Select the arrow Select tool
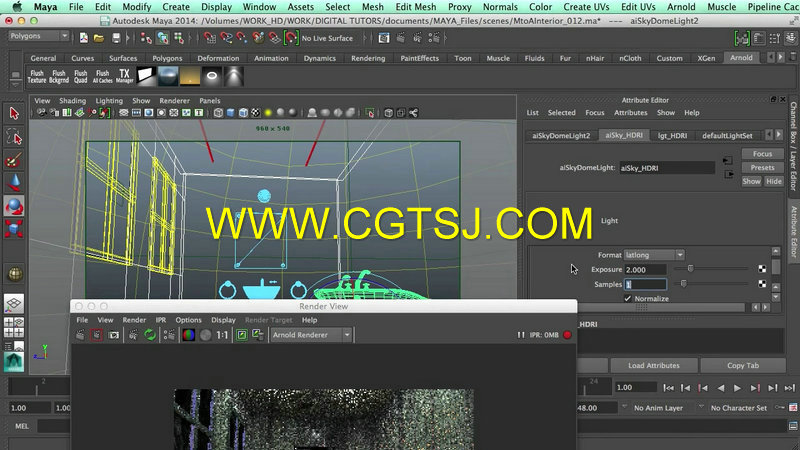This screenshot has height=450, width=800. 14,113
